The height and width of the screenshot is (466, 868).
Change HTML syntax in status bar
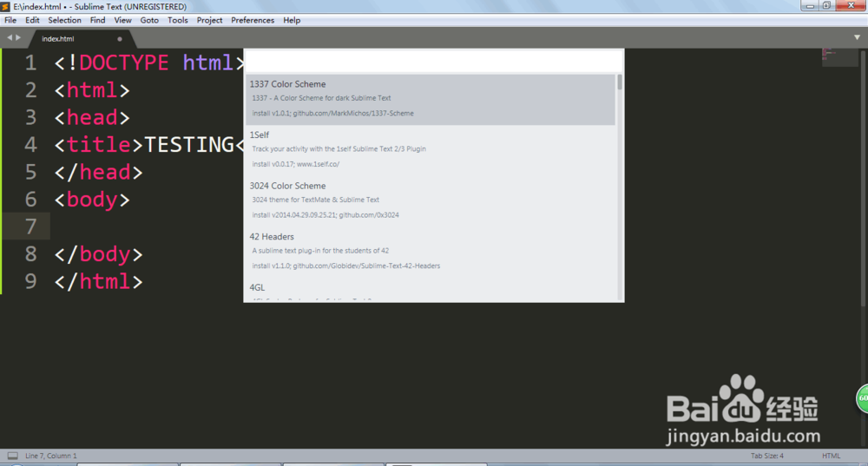pos(831,456)
